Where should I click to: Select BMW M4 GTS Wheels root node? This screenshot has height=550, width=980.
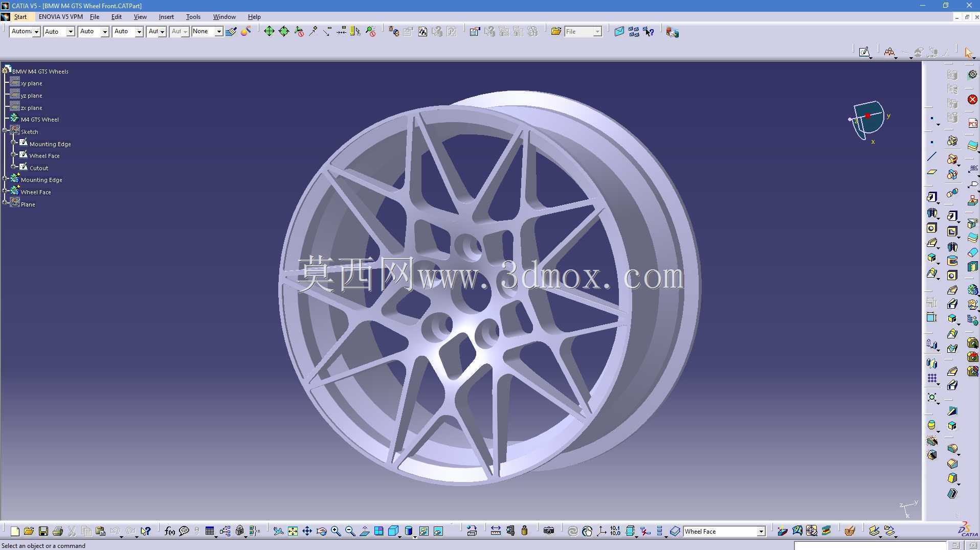pyautogui.click(x=40, y=72)
